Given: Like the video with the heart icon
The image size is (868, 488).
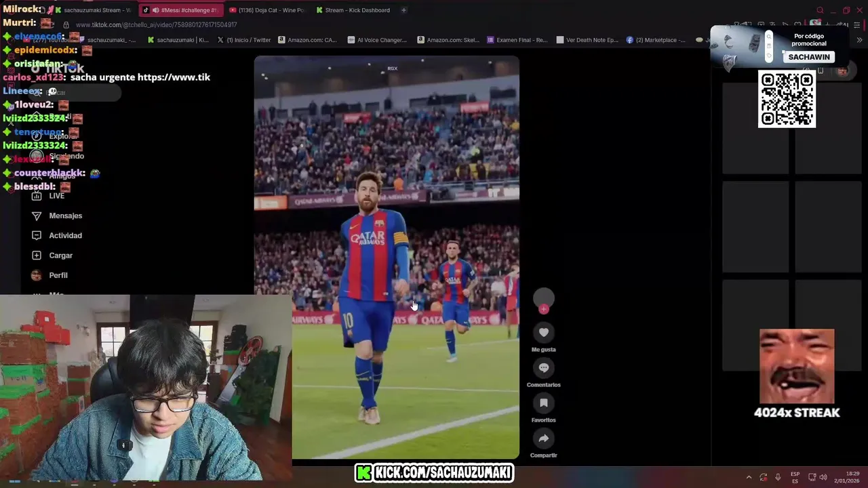Looking at the screenshot, I should pos(543,332).
